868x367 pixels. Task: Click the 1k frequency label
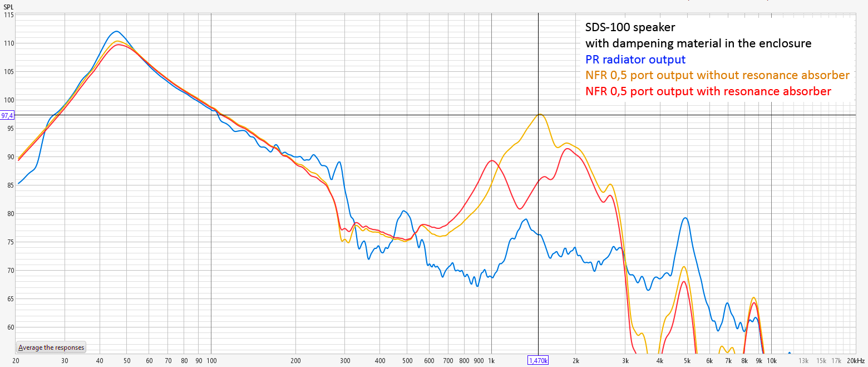491,361
